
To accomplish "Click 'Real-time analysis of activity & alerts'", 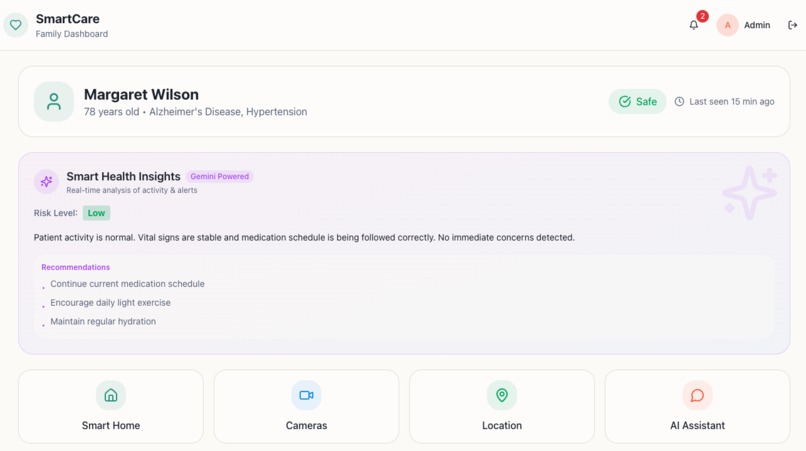I will [132, 190].
